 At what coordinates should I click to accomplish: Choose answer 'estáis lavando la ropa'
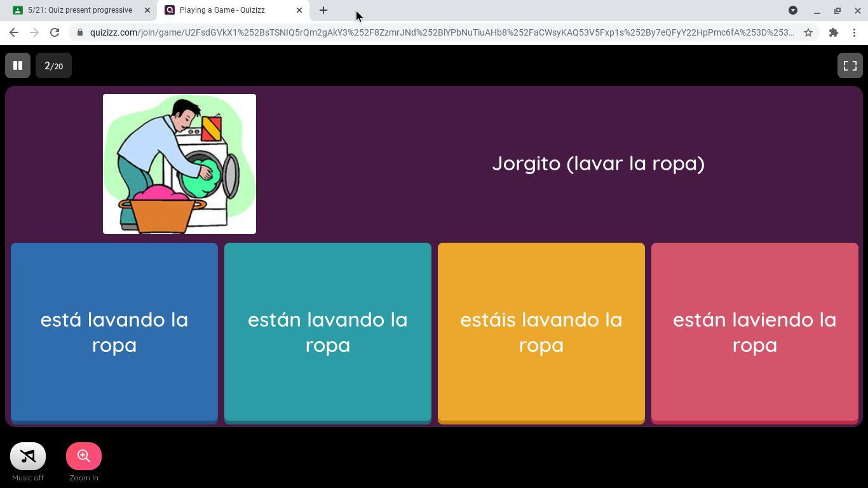click(x=541, y=332)
